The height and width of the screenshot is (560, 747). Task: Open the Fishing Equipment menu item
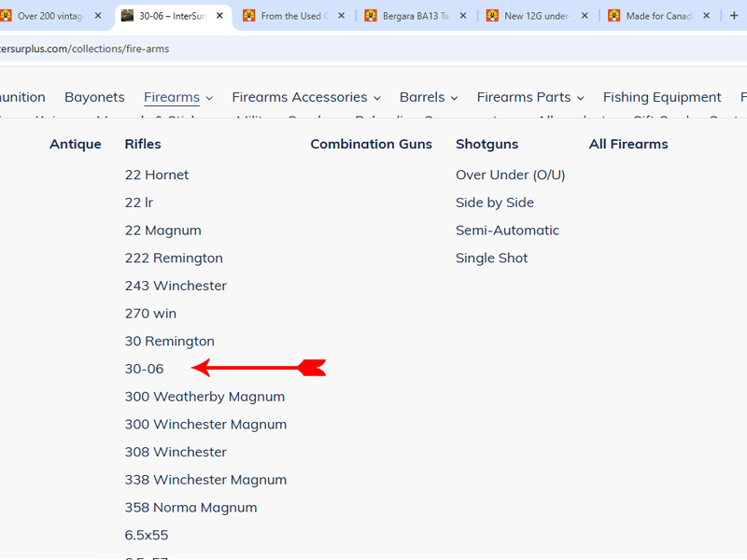(662, 97)
